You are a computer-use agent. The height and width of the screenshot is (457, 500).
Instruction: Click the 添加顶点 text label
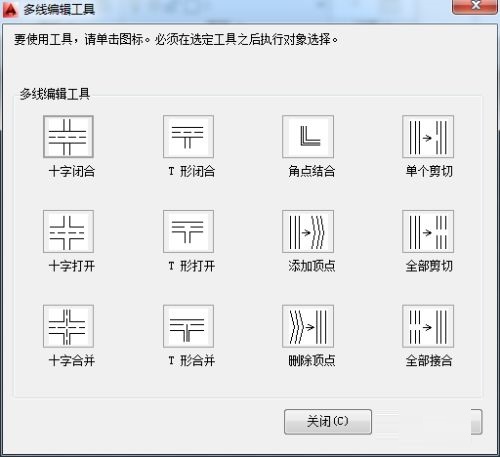click(x=312, y=266)
